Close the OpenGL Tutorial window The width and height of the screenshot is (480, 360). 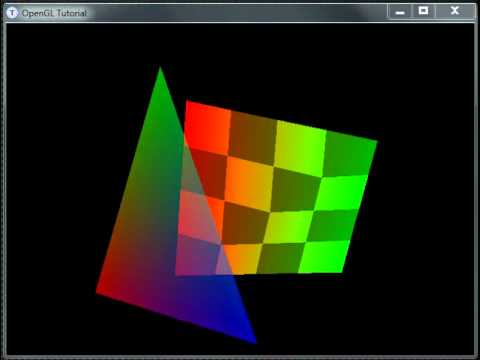[455, 11]
